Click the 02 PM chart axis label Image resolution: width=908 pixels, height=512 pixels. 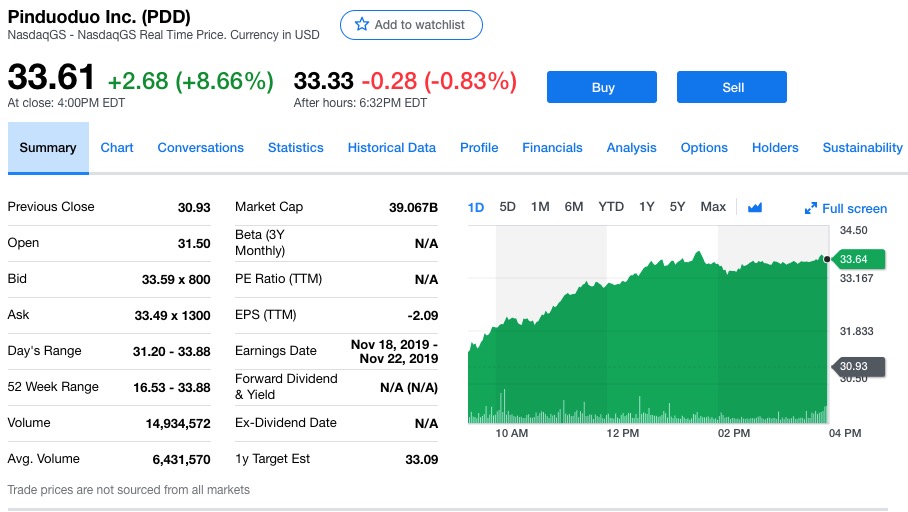(734, 433)
